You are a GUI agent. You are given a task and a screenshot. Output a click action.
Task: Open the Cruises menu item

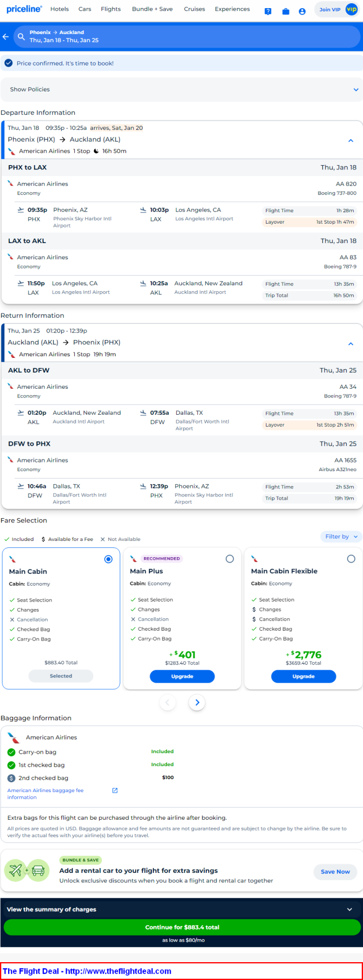(195, 9)
